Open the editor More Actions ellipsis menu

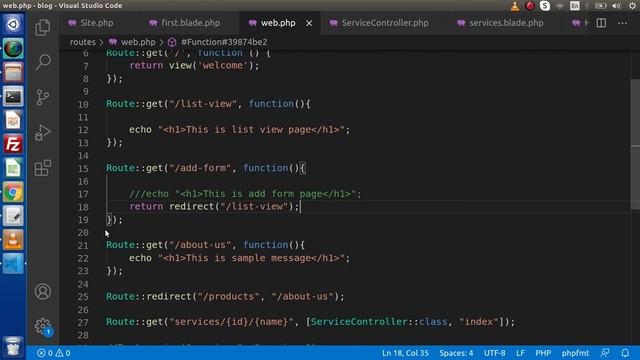click(622, 23)
